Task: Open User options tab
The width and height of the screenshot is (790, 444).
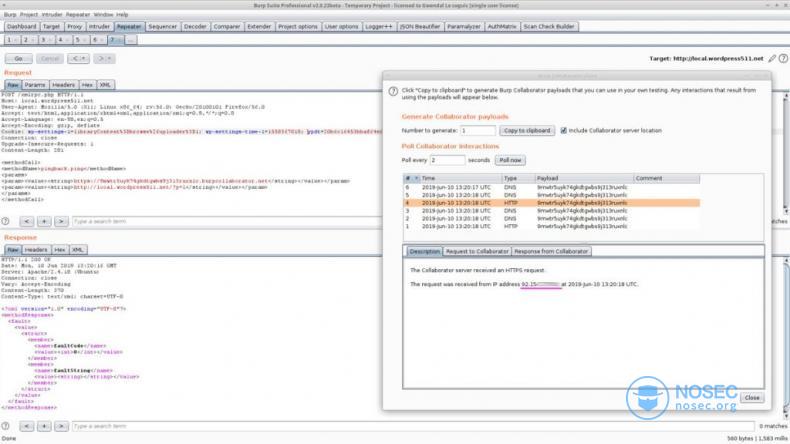Action: point(341,26)
